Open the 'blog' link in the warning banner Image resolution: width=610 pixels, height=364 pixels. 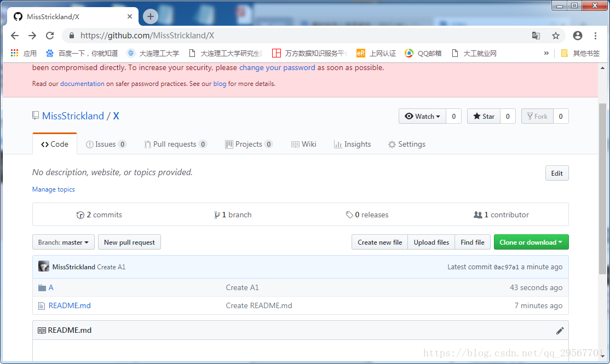point(220,84)
